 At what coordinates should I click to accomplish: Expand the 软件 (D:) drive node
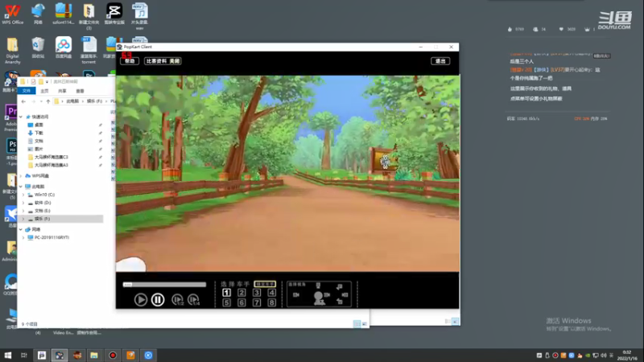click(x=23, y=203)
